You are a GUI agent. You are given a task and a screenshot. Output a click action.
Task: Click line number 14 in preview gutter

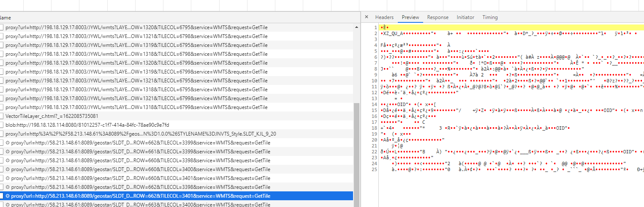point(374,104)
